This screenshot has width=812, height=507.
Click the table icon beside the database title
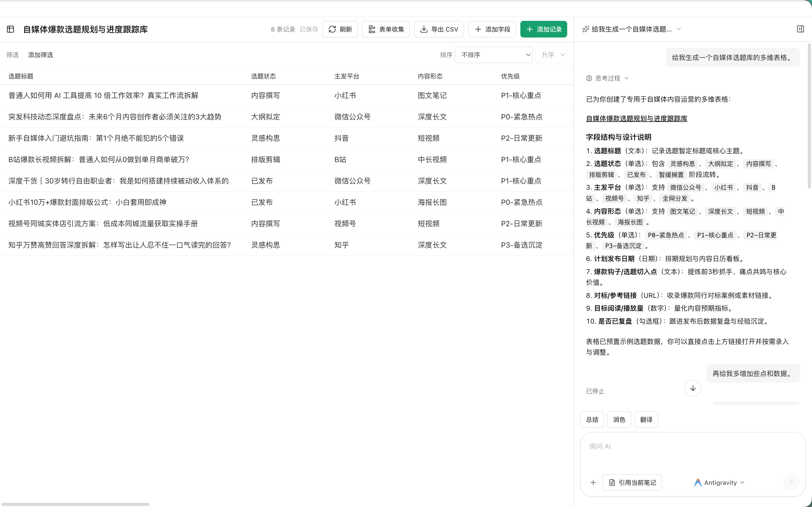tap(10, 29)
